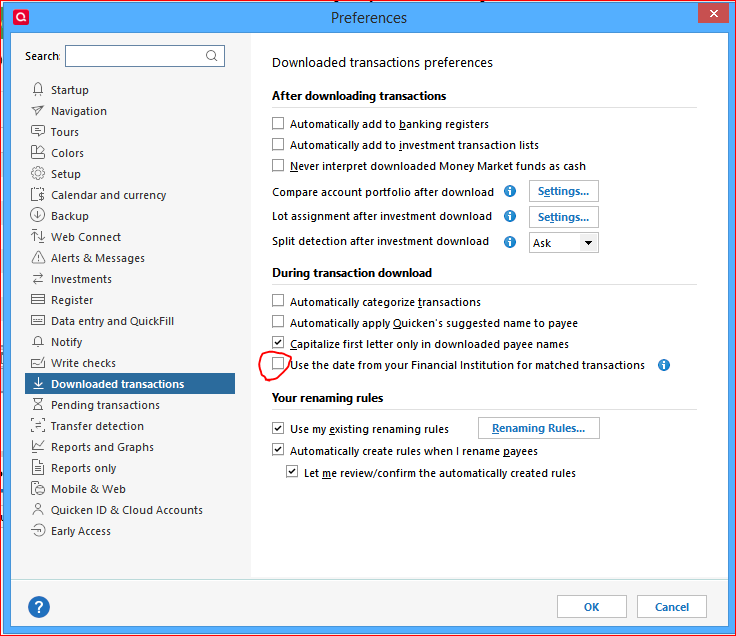Click the Quicken logo in title bar
736x636 pixels.
pyautogui.click(x=21, y=17)
